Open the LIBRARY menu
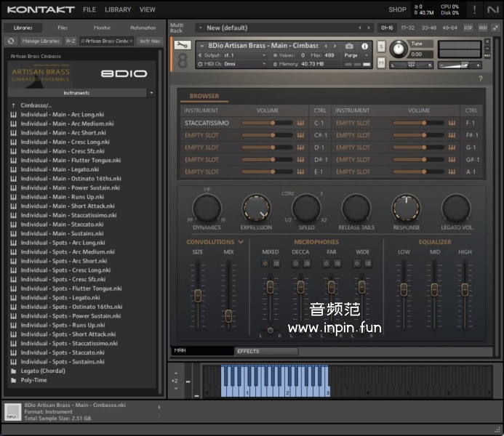Image resolution: width=504 pixels, height=436 pixels. tap(118, 9)
